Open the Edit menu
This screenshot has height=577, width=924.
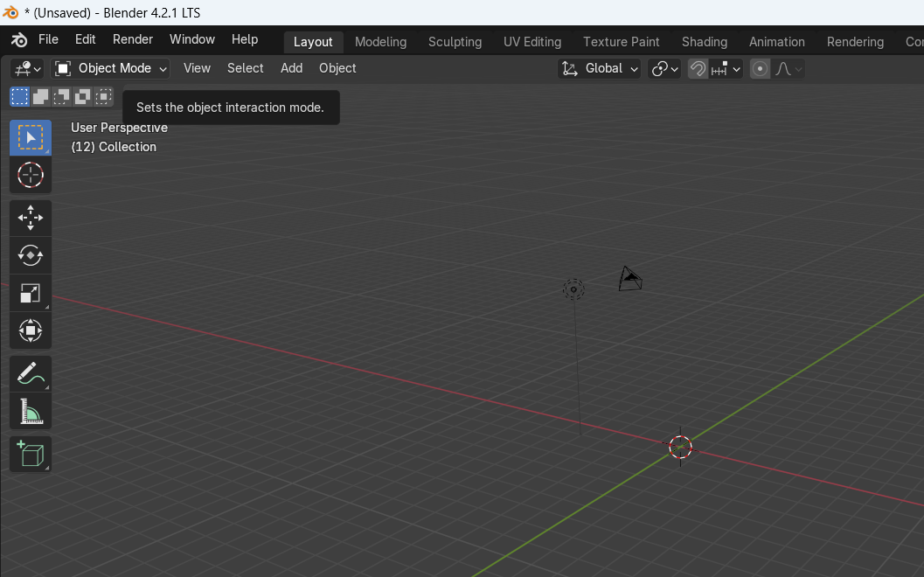click(x=86, y=39)
